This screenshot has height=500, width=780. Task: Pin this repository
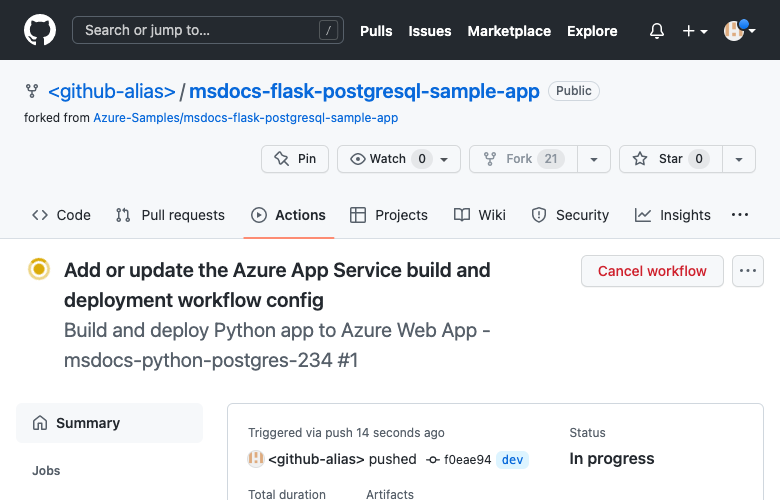(x=295, y=159)
